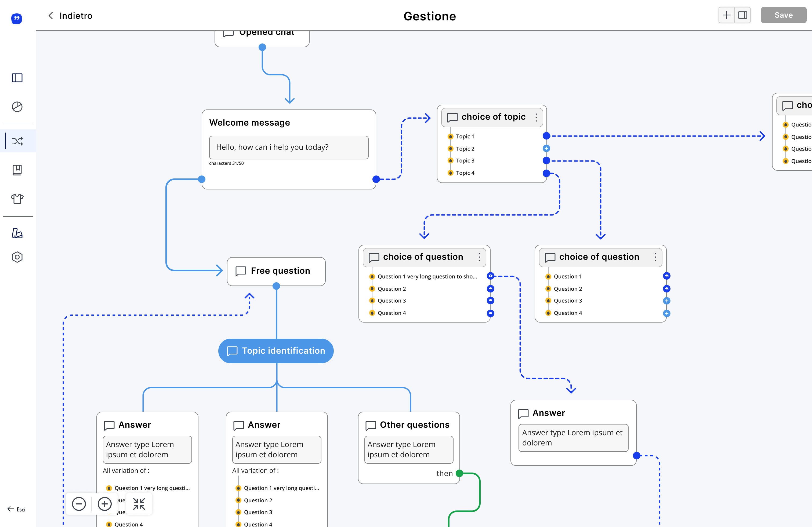Open the pie chart analytics icon
Screen dimensions: 812x527
click(x=17, y=107)
